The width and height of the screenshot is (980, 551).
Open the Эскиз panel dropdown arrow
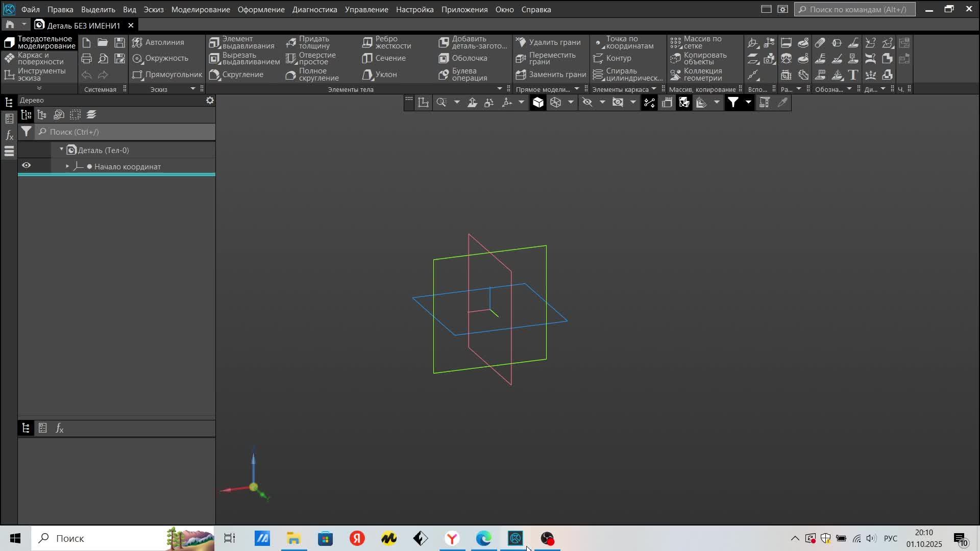(193, 89)
